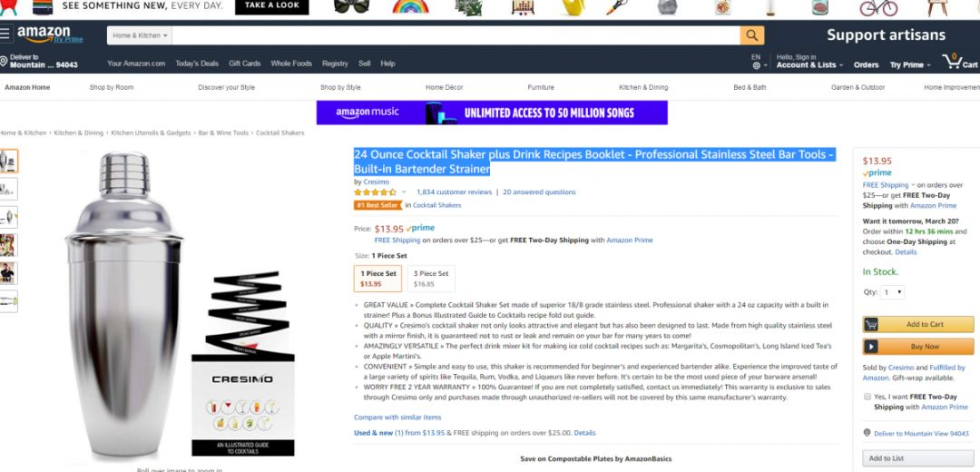The width and height of the screenshot is (980, 472).
Task: Click the top product image thumbnail
Action: pyautogui.click(x=9, y=161)
